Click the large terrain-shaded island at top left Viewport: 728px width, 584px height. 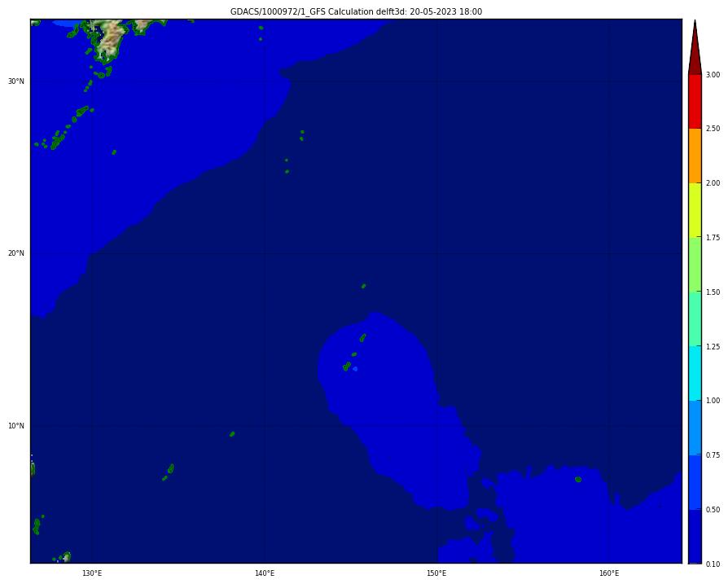click(110, 41)
